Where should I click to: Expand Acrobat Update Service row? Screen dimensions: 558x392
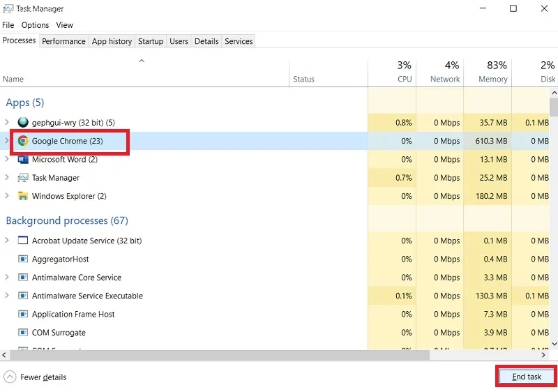click(x=7, y=241)
